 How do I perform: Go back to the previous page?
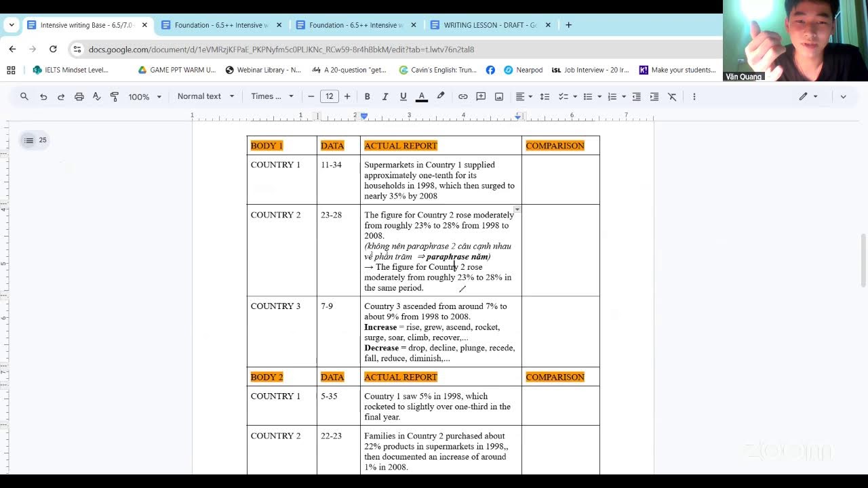click(12, 49)
